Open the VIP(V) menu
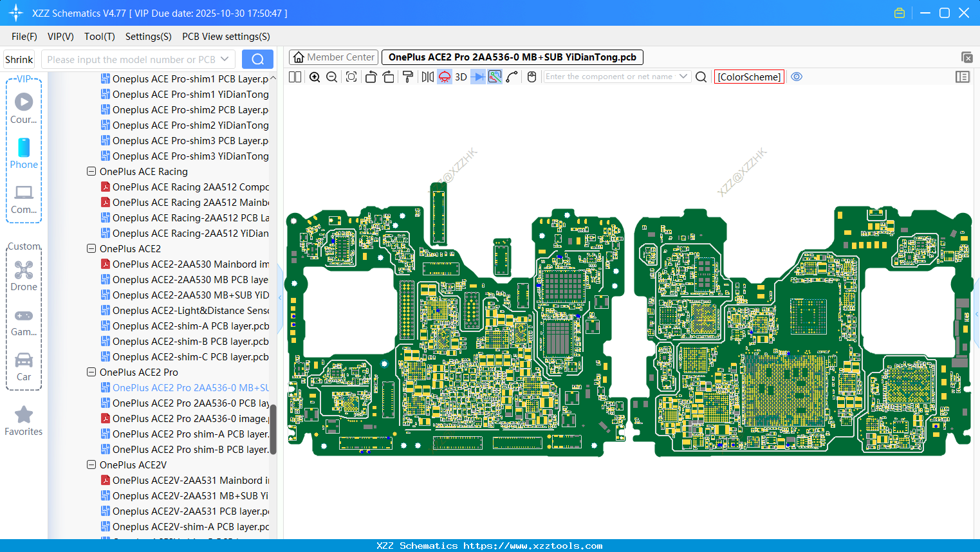Screen dimensions: 980x552 pyautogui.click(x=60, y=37)
